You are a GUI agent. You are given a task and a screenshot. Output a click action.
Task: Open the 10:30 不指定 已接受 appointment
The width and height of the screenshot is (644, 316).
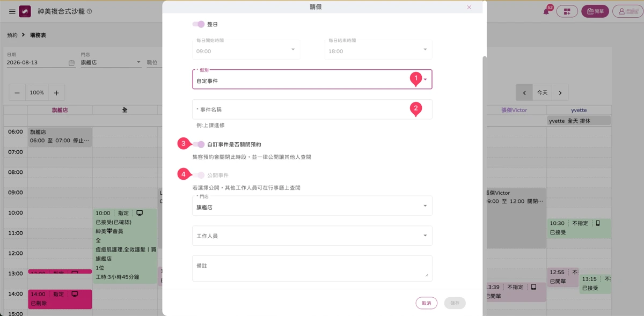click(579, 228)
